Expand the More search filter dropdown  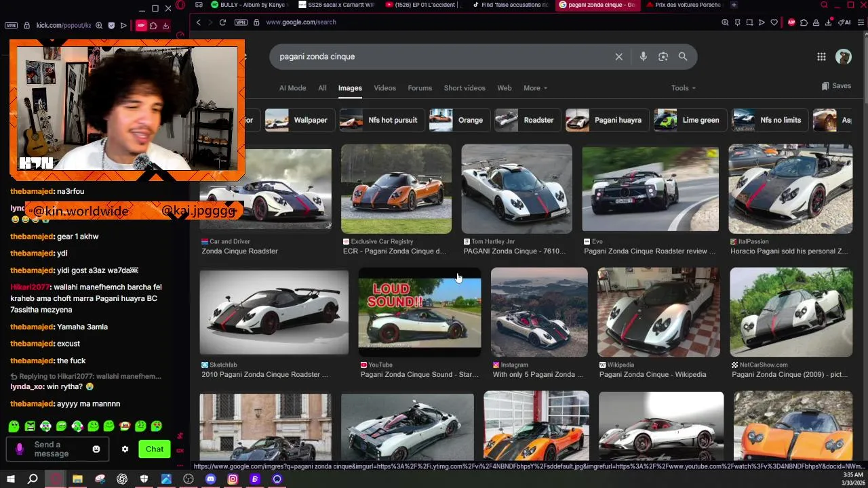[x=535, y=88]
